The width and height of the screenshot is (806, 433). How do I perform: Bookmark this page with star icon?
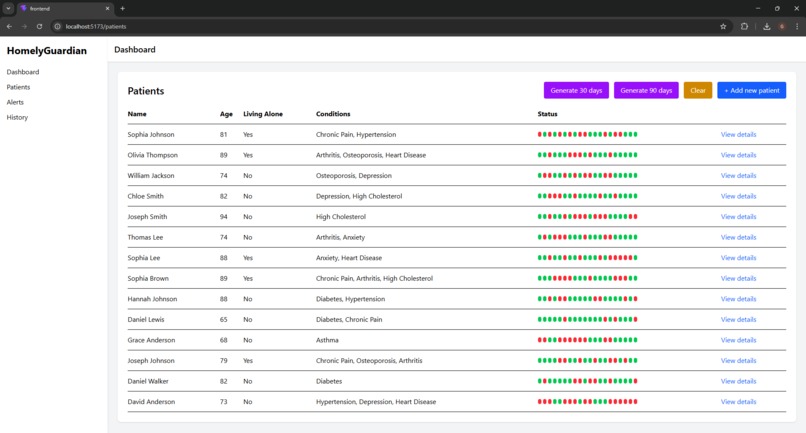click(723, 26)
